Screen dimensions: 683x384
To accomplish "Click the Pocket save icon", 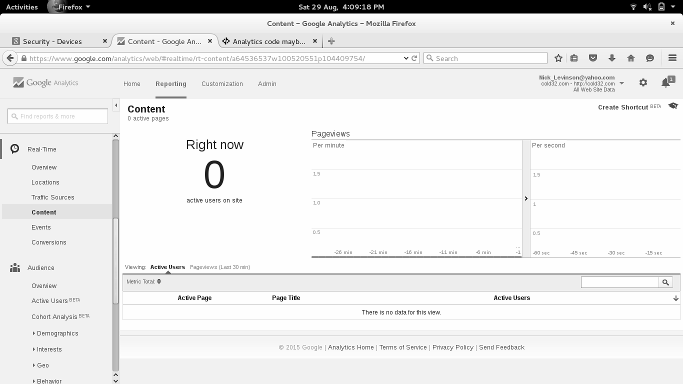I will (593, 58).
